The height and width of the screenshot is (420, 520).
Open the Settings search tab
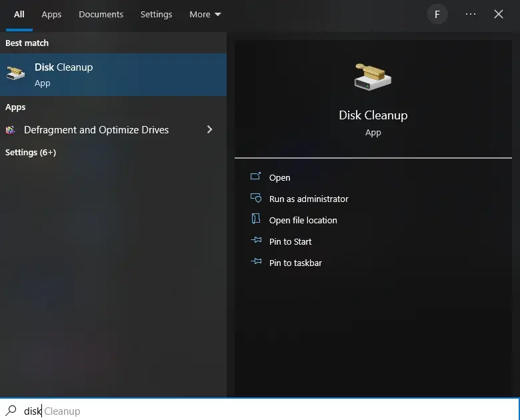pyautogui.click(x=156, y=14)
